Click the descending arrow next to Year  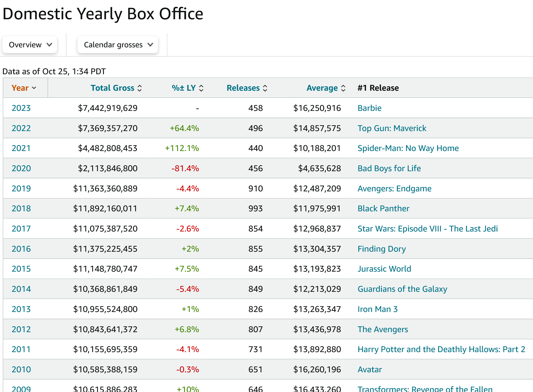[x=34, y=88]
